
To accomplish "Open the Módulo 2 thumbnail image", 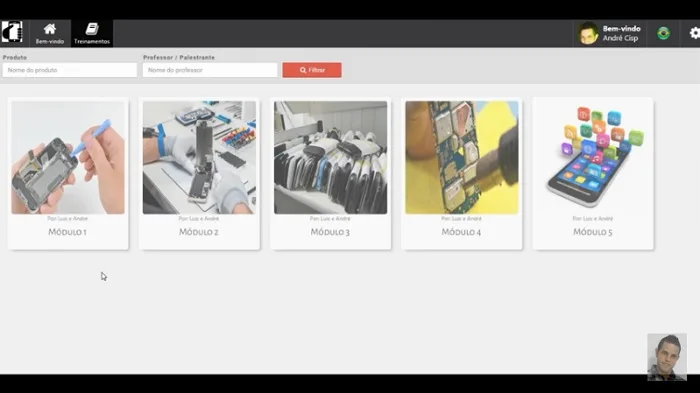I will (x=199, y=158).
